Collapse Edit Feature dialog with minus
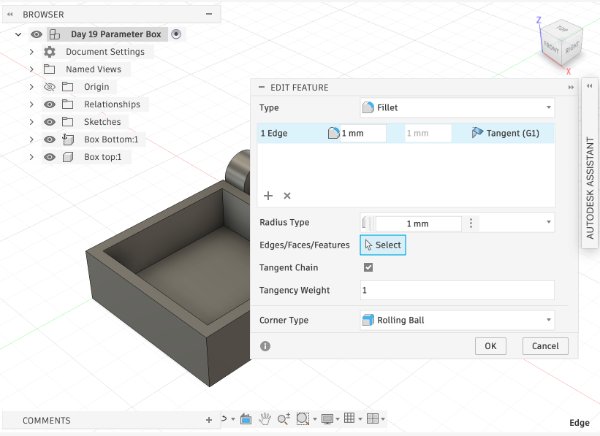 [261, 87]
